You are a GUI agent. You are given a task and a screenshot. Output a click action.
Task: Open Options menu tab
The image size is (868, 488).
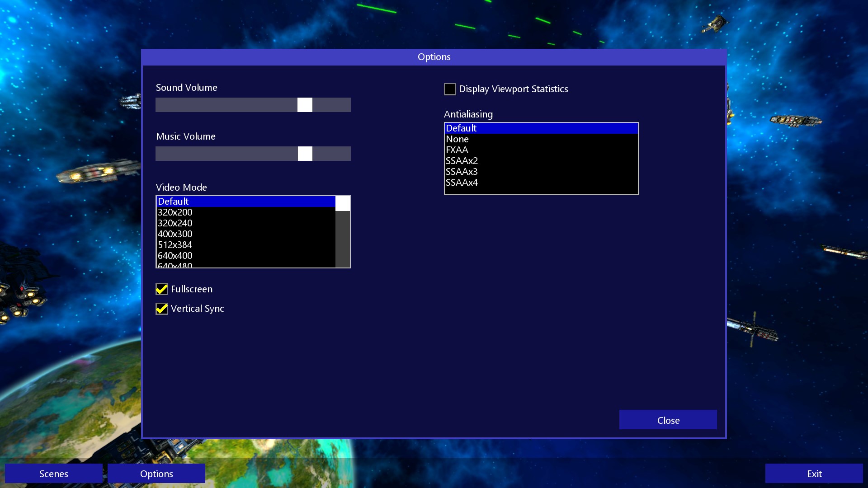156,474
